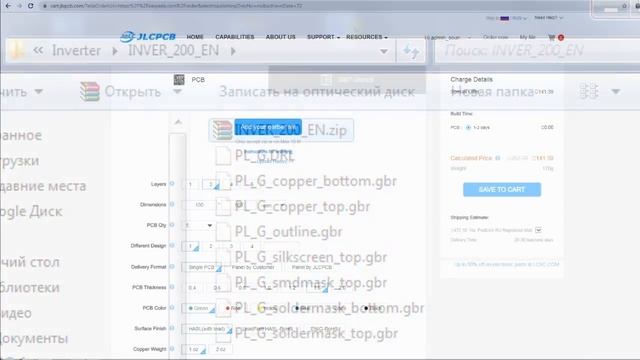Select 1 layer option
This screenshot has width=640, height=360.
(191, 184)
